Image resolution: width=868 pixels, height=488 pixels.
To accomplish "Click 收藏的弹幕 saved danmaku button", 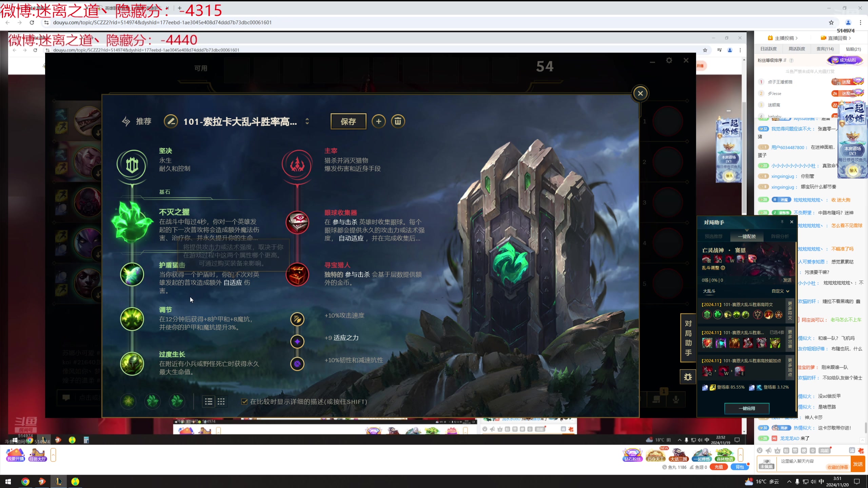I will (837, 467).
